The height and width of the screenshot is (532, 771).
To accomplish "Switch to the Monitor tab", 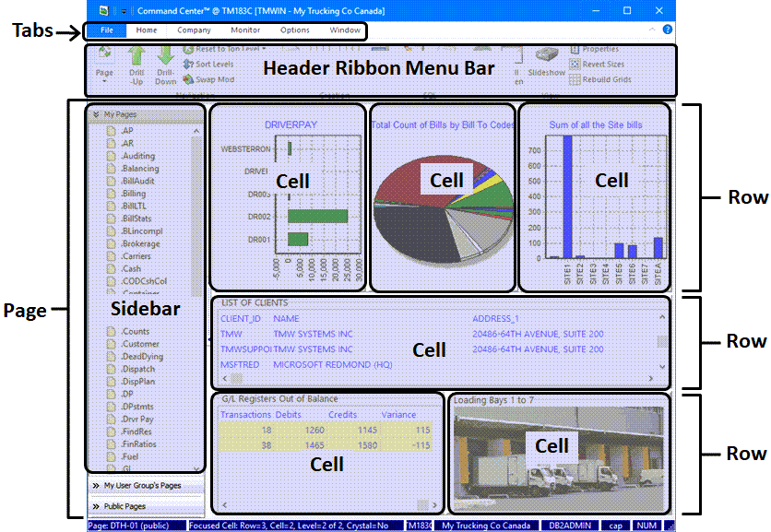I will pyautogui.click(x=245, y=30).
